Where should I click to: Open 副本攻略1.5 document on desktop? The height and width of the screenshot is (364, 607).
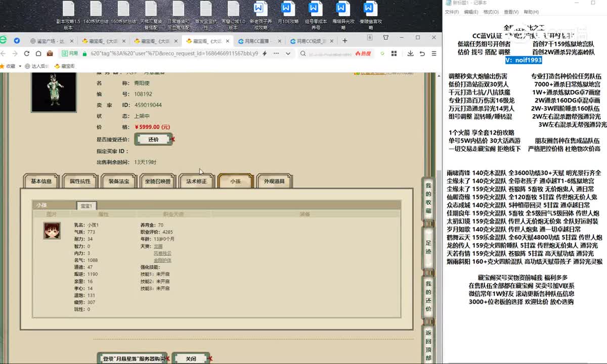(x=68, y=15)
